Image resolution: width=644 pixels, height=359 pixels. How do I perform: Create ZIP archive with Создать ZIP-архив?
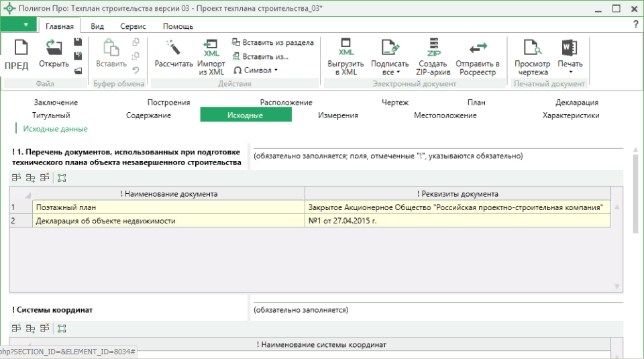click(433, 48)
